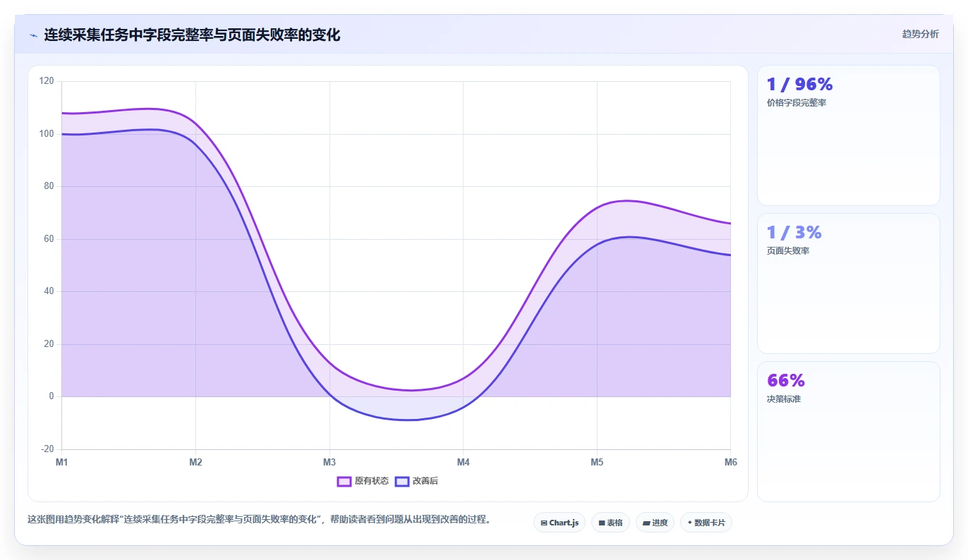Click the M1 axis label

pyautogui.click(x=62, y=462)
